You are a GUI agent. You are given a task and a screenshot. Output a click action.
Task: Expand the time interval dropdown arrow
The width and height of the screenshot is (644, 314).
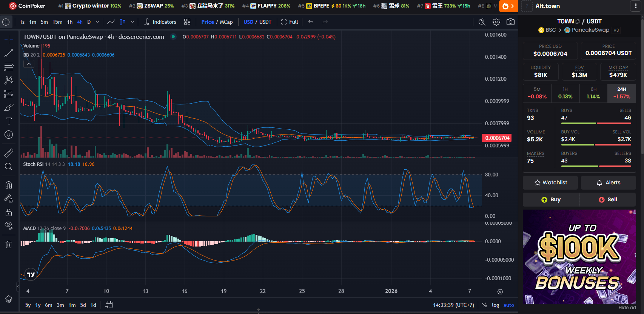pos(97,22)
